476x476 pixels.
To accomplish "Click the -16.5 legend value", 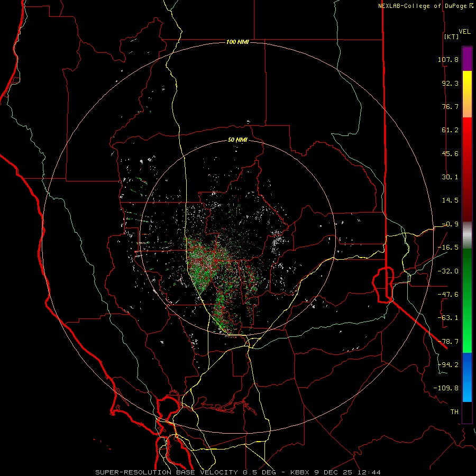I will click(448, 248).
